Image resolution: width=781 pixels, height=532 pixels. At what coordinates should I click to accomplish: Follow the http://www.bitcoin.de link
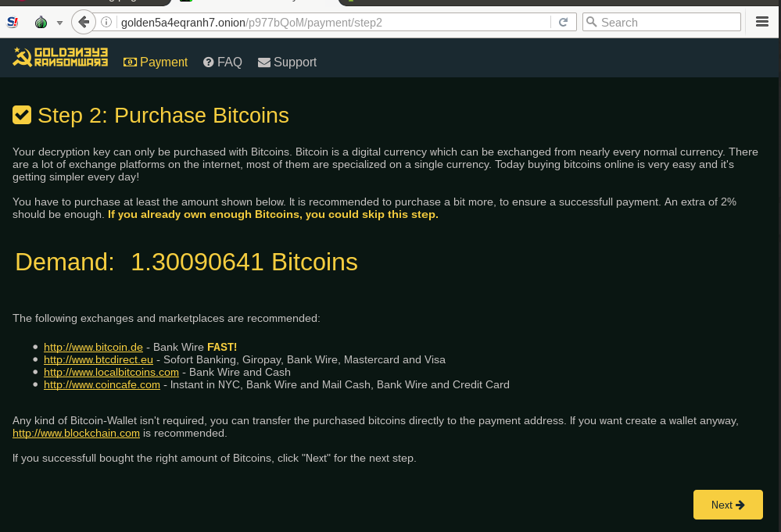coord(93,347)
